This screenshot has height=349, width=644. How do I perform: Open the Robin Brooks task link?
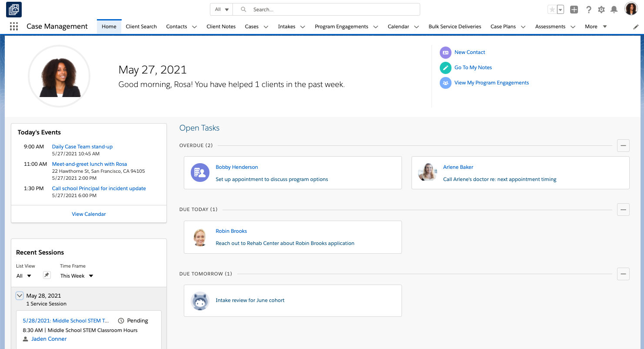coord(231,231)
